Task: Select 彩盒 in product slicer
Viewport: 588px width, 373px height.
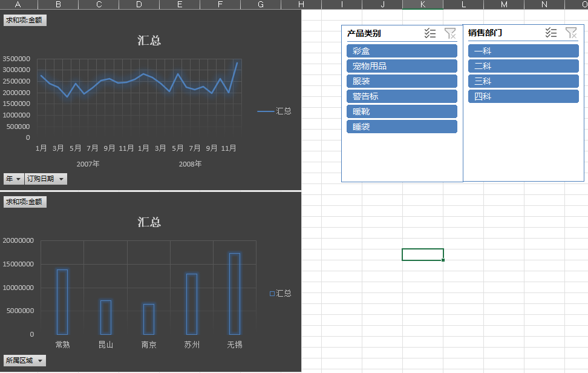Action: click(402, 51)
